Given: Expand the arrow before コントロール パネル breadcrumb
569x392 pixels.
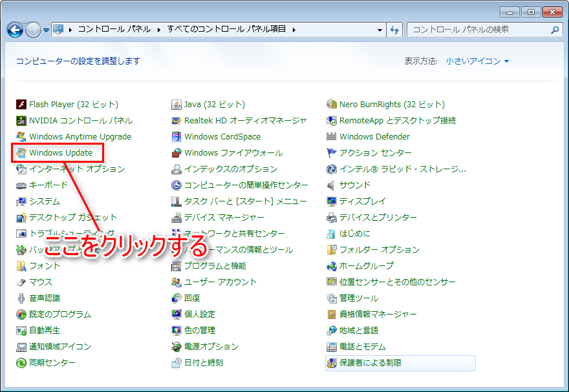Looking at the screenshot, I should pos(70,29).
